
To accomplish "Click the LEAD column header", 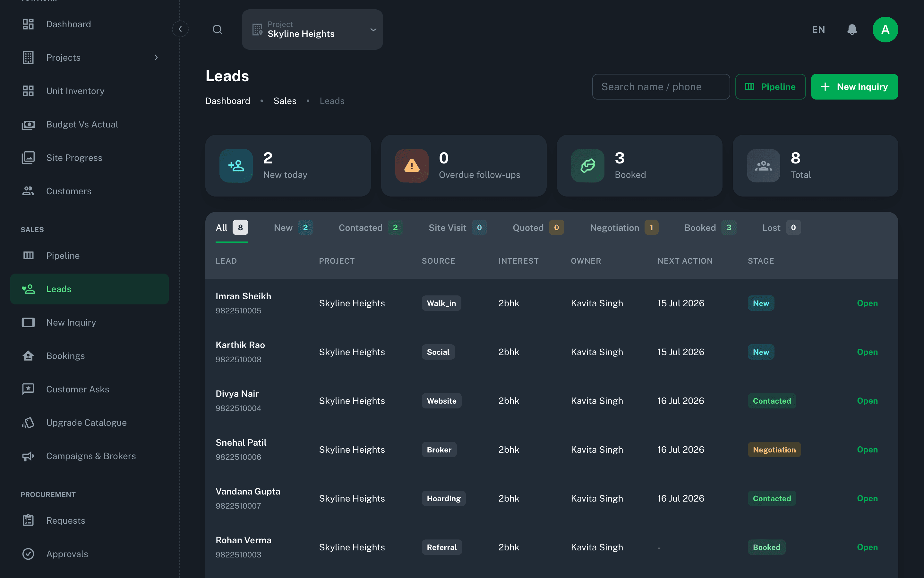I will pos(227,261).
